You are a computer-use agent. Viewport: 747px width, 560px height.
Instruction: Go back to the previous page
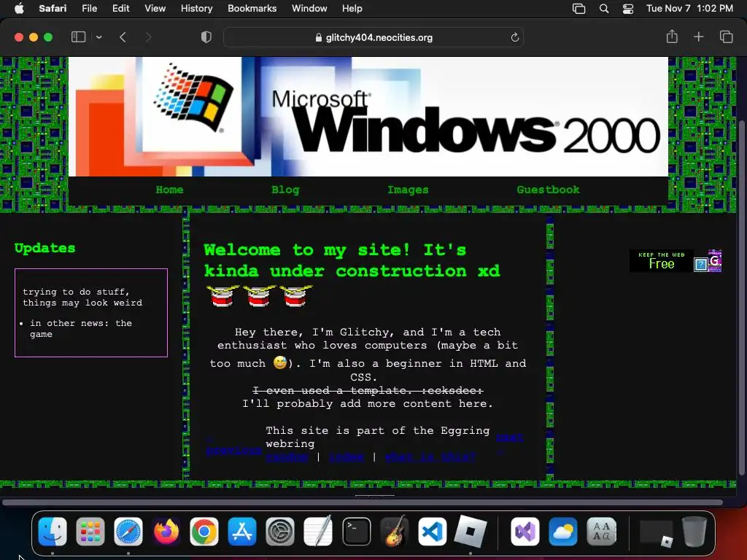pos(123,37)
